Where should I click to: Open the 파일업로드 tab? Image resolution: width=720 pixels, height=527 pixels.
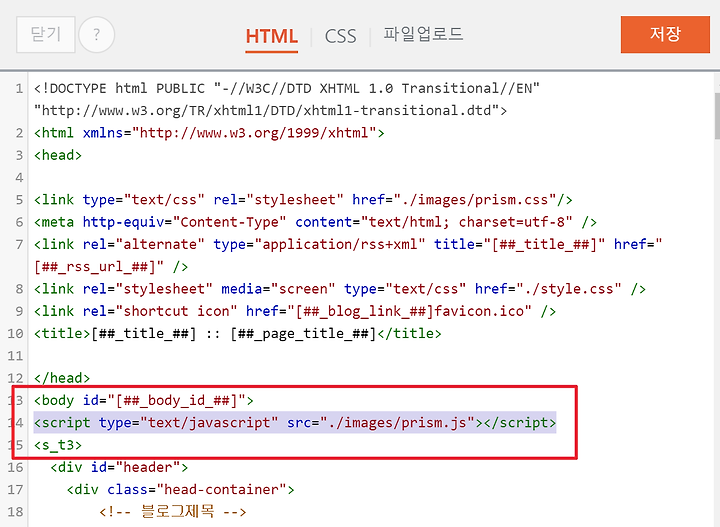[x=423, y=34]
